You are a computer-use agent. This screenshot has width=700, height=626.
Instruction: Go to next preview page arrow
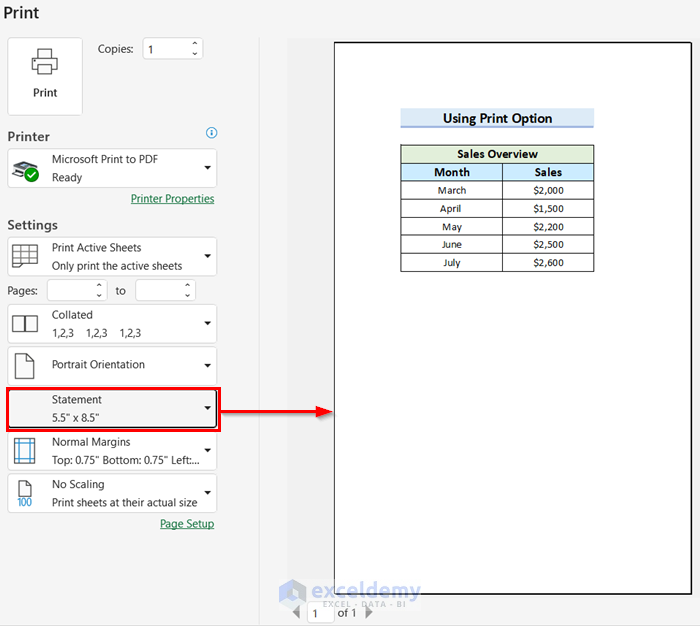point(369,612)
